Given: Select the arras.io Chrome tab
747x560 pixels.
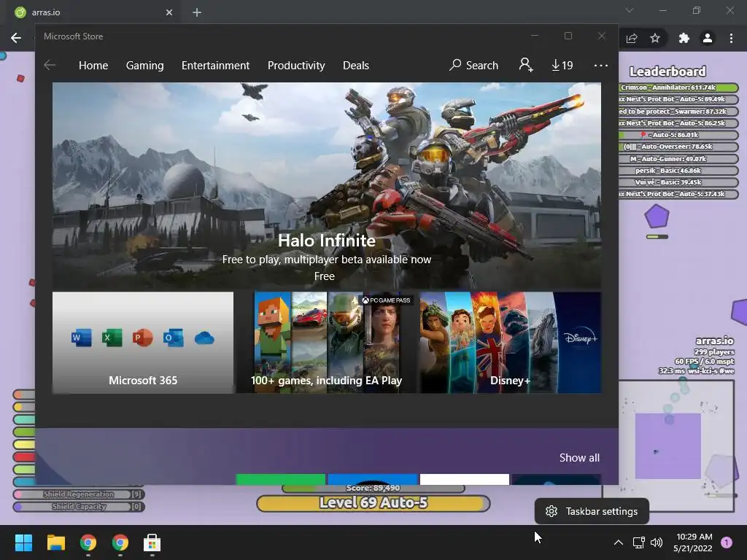Looking at the screenshot, I should pos(94,12).
